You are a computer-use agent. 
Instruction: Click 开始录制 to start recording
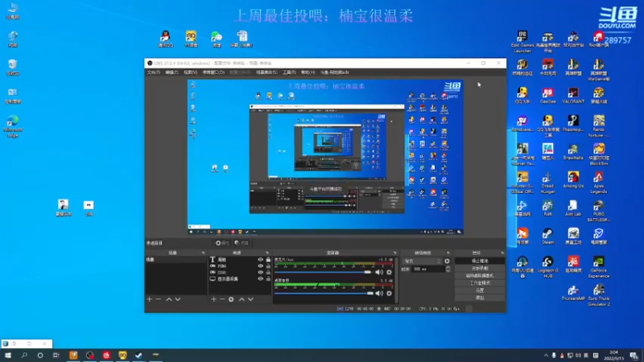point(480,269)
